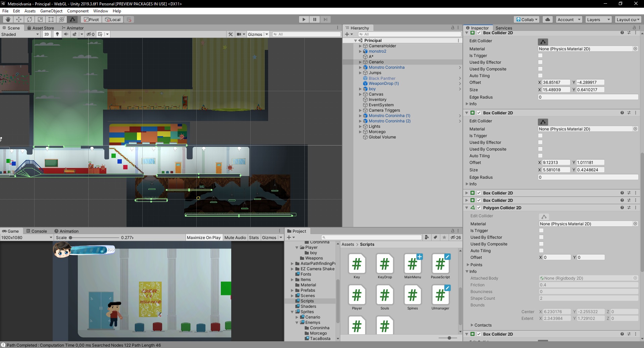Toggle scene audio icon
Viewport: 644px width, 348px height.
click(x=66, y=34)
